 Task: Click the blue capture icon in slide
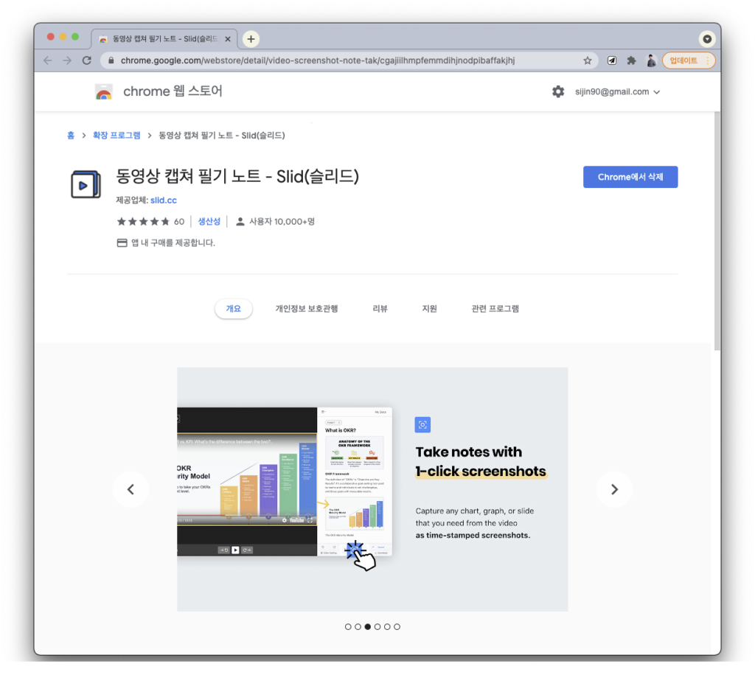422,425
